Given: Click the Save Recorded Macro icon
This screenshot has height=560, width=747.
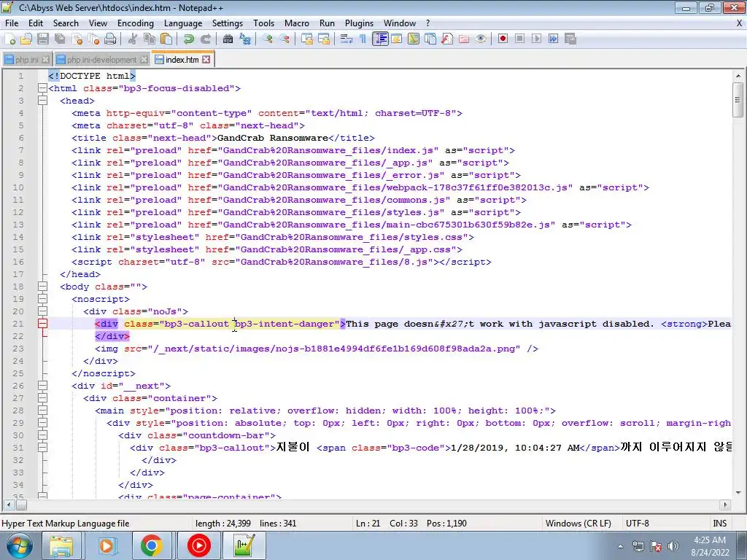Looking at the screenshot, I should point(570,39).
